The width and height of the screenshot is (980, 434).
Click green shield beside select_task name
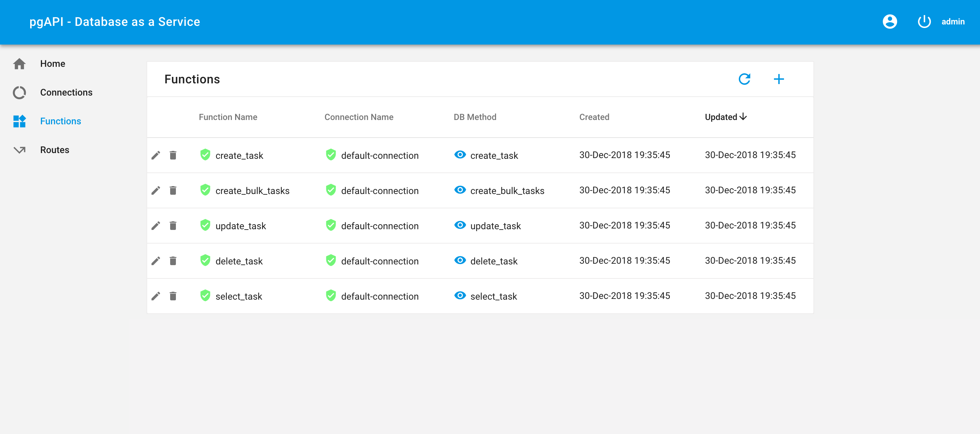[205, 295]
